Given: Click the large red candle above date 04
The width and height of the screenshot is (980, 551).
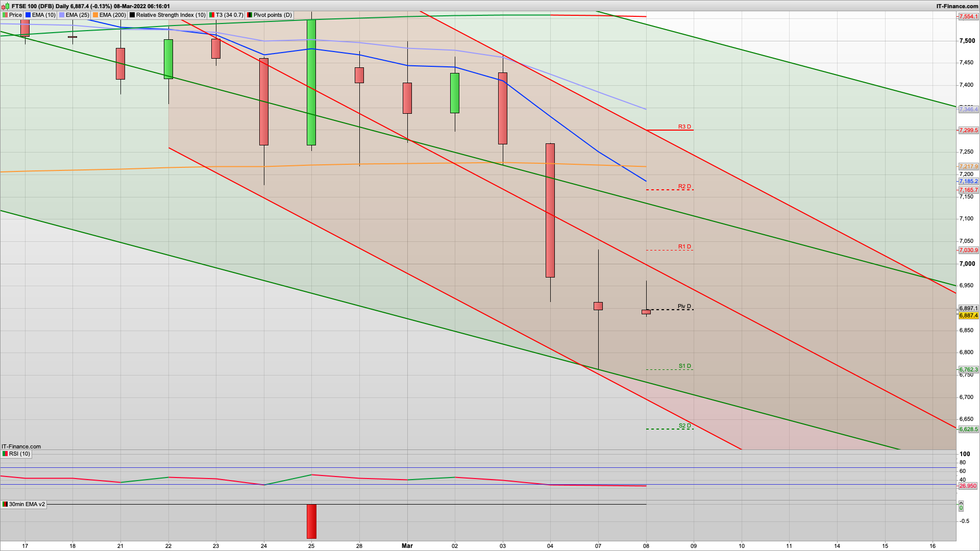Looking at the screenshot, I should 550,210.
